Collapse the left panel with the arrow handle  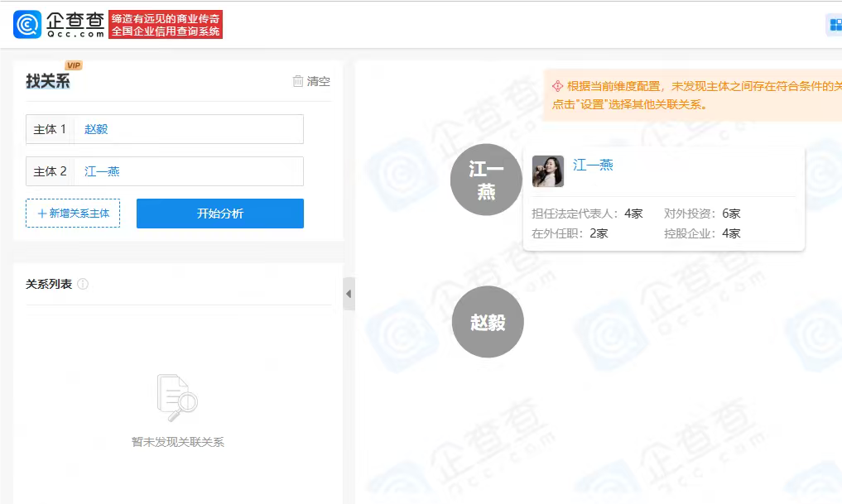349,294
